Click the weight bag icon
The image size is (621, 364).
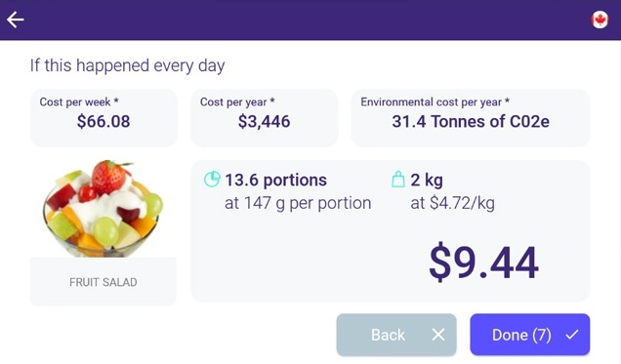[x=398, y=179]
